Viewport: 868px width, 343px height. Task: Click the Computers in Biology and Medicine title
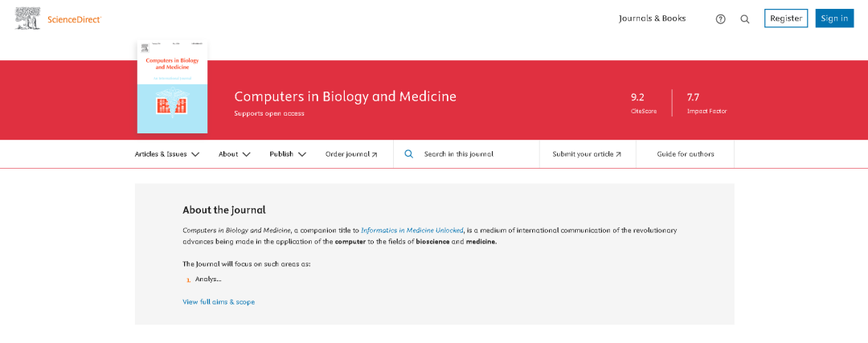[x=346, y=96]
